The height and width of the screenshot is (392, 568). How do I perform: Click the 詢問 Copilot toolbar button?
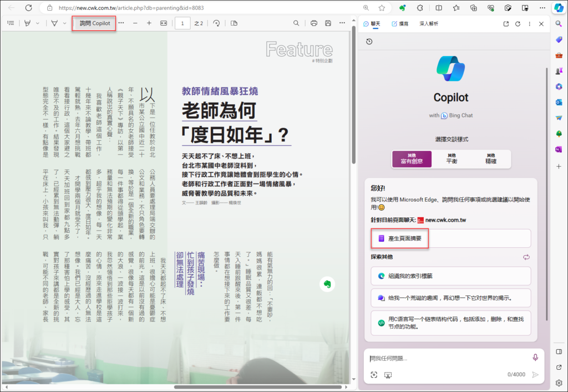(95, 23)
